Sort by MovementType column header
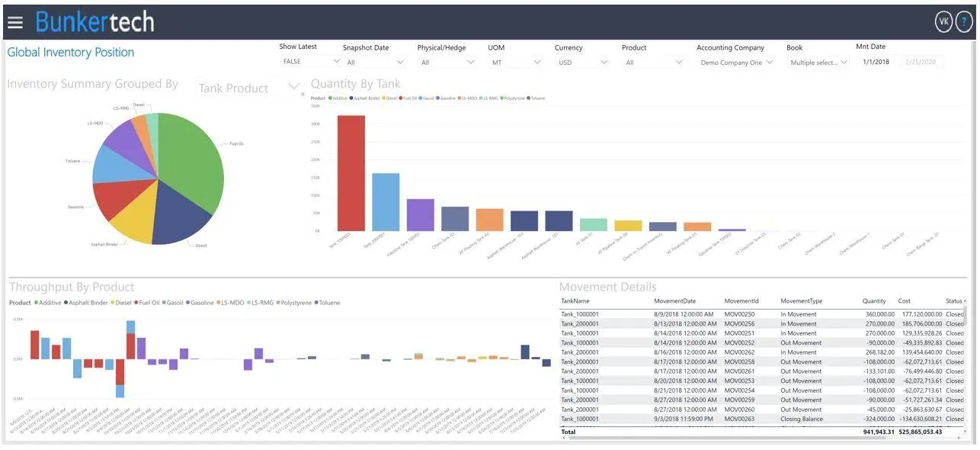The width and height of the screenshot is (980, 450). (801, 301)
